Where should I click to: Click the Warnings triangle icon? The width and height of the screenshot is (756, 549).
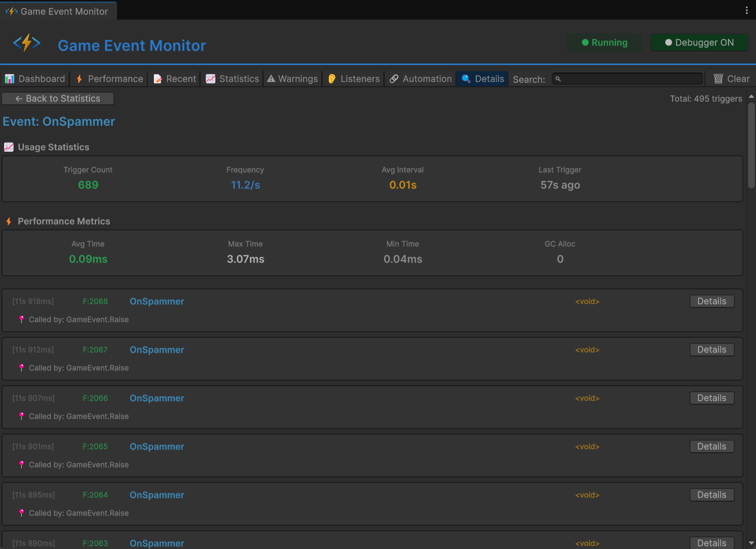pos(271,79)
